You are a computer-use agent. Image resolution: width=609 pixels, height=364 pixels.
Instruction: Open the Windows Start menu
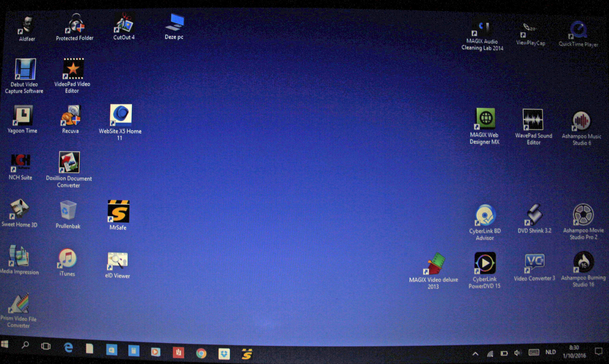tap(4, 344)
